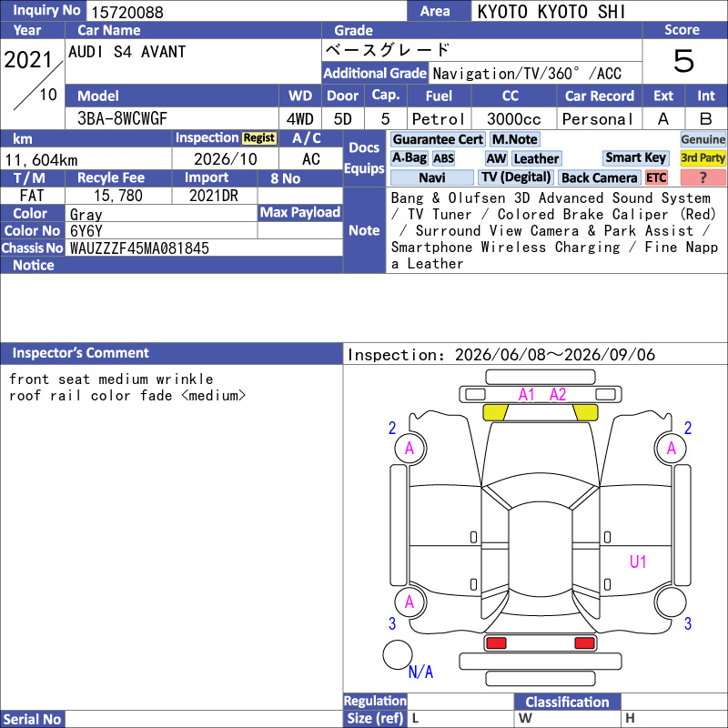728x728 pixels.
Task: Click the Japanese grade text ベースグレード
Action: click(388, 50)
